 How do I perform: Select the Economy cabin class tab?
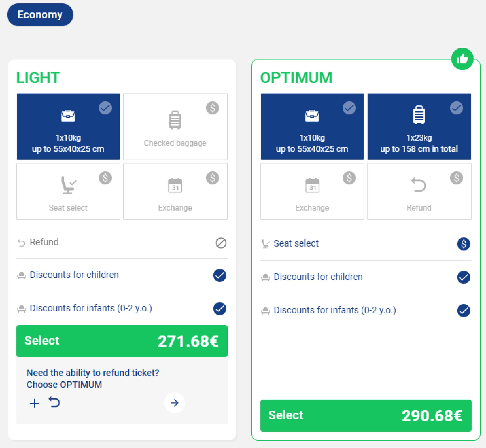[40, 15]
